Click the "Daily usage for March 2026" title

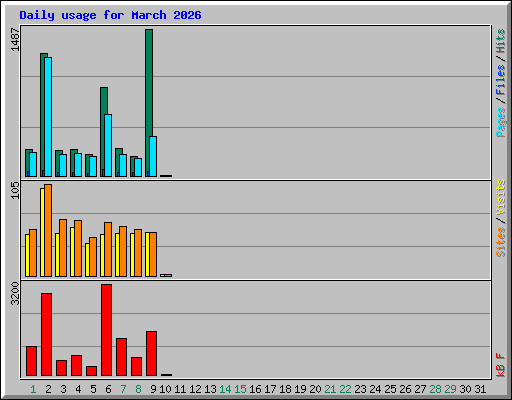tap(110, 15)
